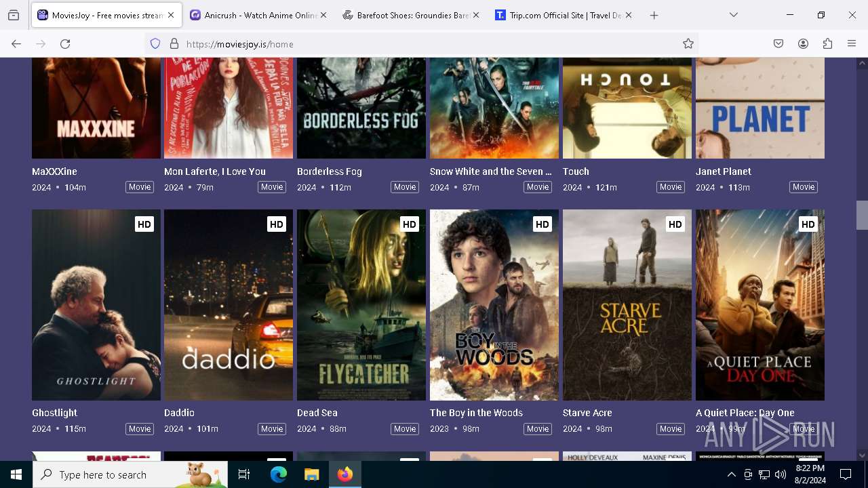Click the page vertical scrollbar thumb
The width and height of the screenshot is (868, 488).
(862, 216)
